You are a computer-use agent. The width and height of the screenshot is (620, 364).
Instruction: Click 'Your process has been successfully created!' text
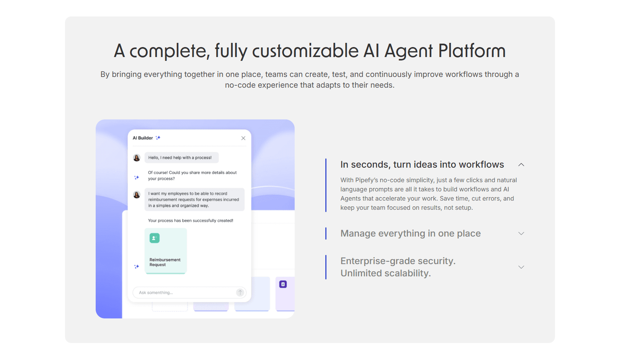(191, 220)
